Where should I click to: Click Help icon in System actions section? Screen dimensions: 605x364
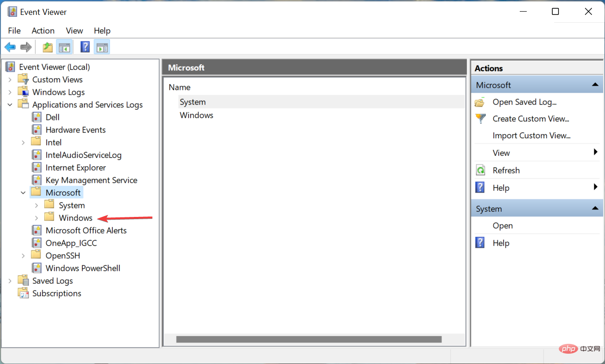coord(480,243)
